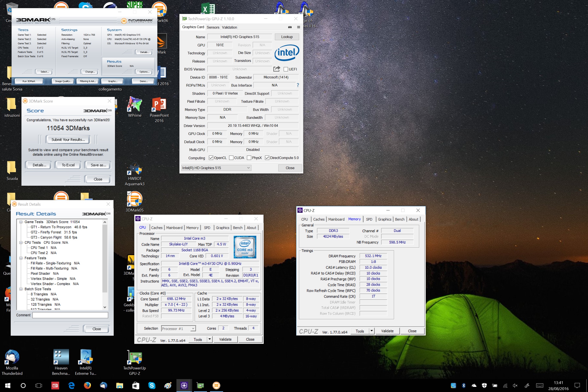Viewport: 588px width, 392px height.
Task: Click the Bluetooth tray icon
Action: (464, 386)
